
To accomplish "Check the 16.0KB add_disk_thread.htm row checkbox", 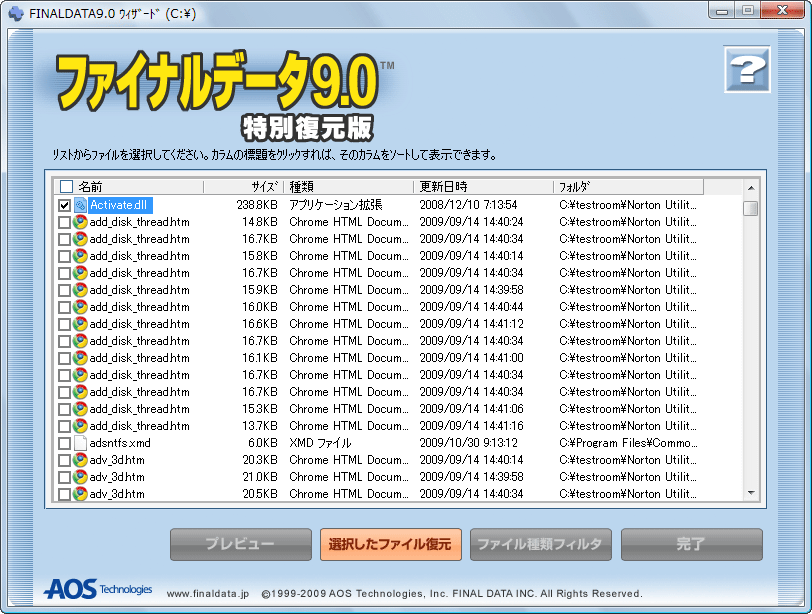I will point(64,308).
